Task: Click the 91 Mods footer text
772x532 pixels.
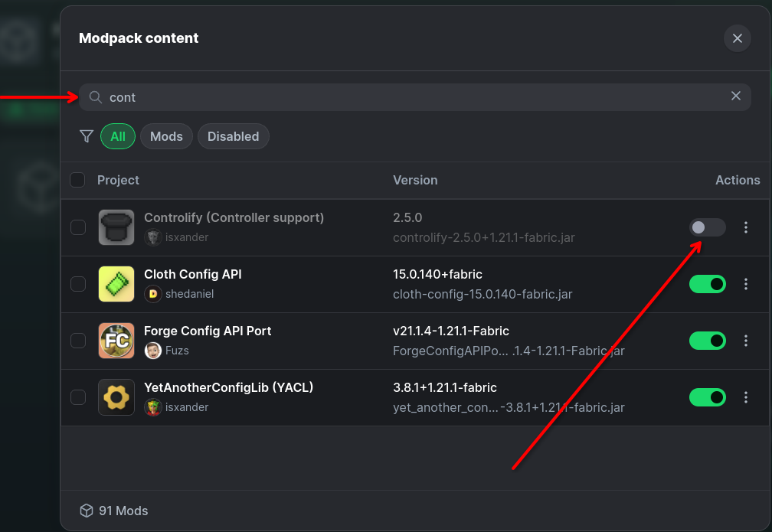Action: tap(123, 511)
